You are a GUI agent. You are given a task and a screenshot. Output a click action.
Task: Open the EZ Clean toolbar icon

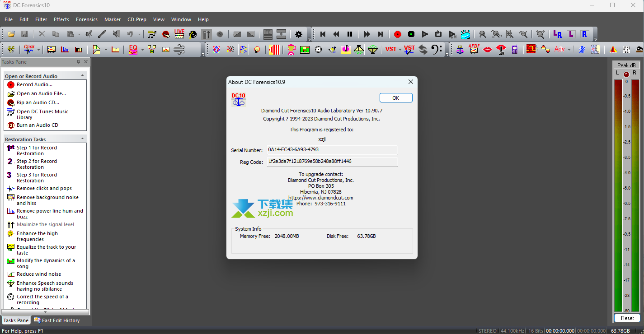click(x=11, y=50)
